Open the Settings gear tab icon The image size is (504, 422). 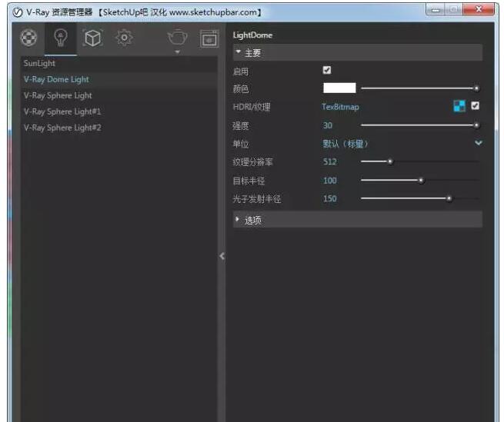pyautogui.click(x=124, y=38)
